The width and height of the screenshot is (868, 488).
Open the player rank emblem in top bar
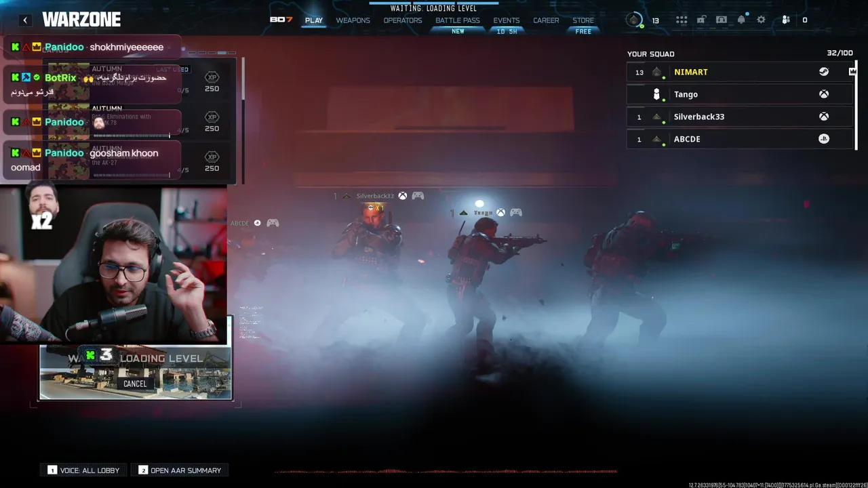click(x=634, y=20)
